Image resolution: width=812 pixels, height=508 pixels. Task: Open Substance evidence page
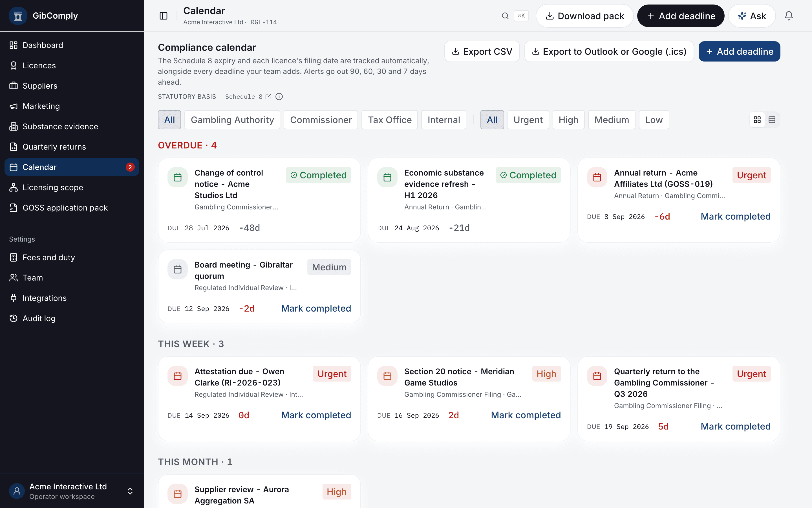(72, 126)
